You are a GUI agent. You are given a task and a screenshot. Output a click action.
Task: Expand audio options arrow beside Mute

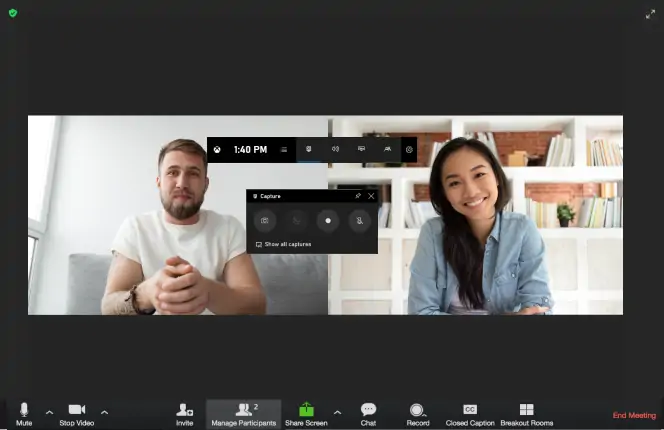coord(50,412)
